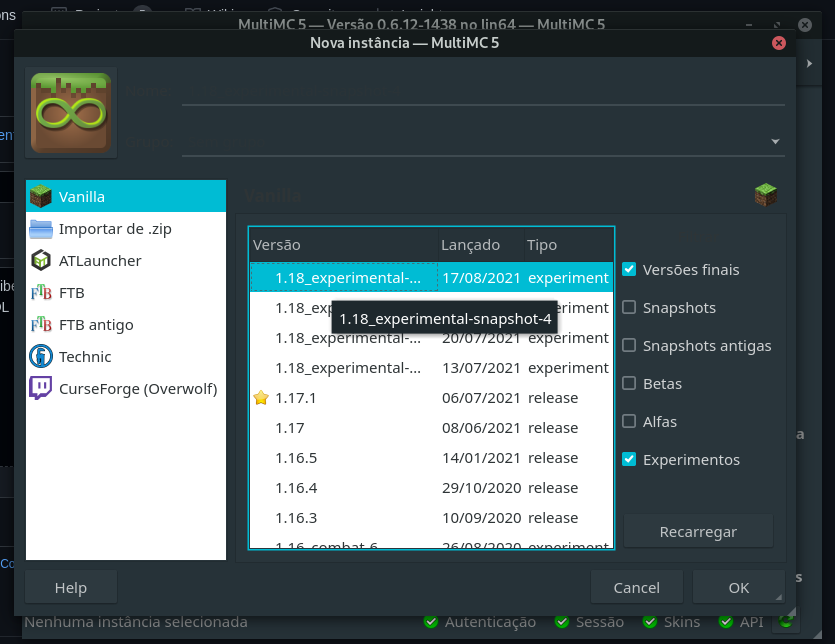Confirm with the OK button
Image resolution: width=835 pixels, height=644 pixels.
[x=738, y=587]
